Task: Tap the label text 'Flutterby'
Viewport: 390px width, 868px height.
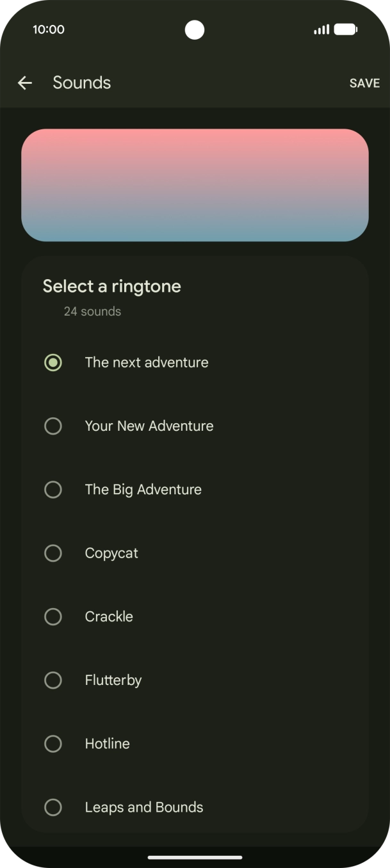Action: tap(113, 680)
